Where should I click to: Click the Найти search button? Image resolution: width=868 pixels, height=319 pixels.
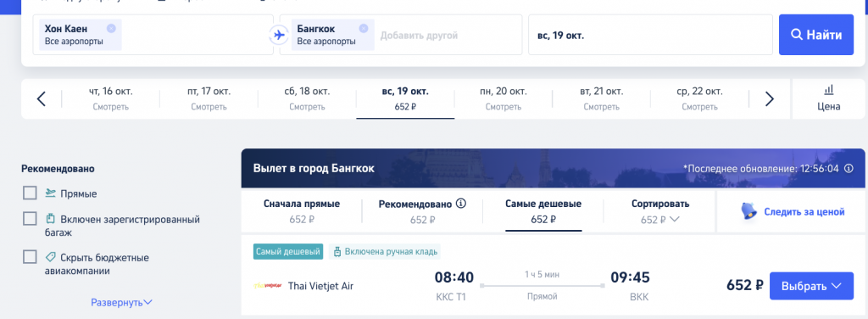[816, 35]
